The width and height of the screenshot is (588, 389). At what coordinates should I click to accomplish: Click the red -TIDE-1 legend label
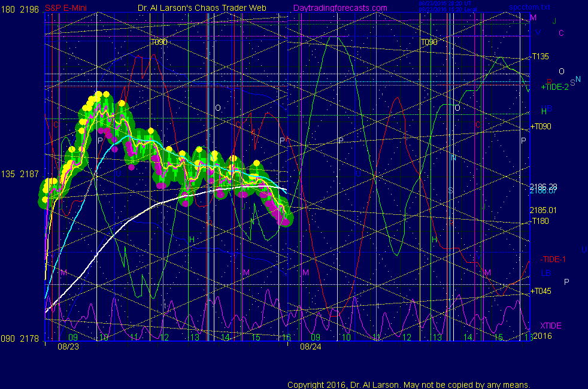[553, 259]
